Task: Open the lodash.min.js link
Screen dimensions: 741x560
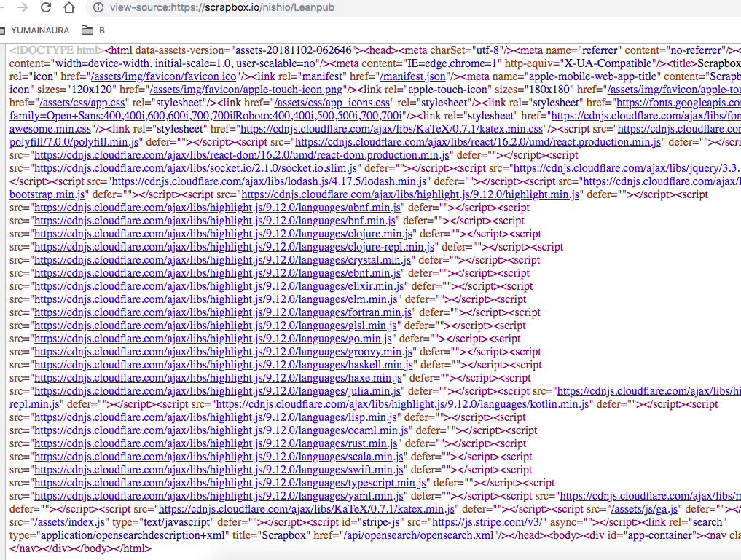Action: pyautogui.click(x=269, y=182)
